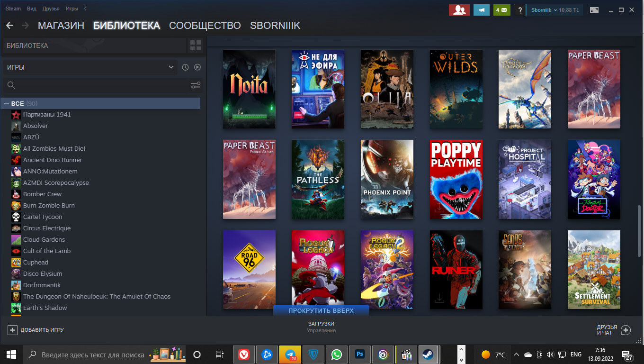Collapse the ВСЕ (90) category
Image resolution: width=644 pixels, height=364 pixels.
pyautogui.click(x=7, y=103)
